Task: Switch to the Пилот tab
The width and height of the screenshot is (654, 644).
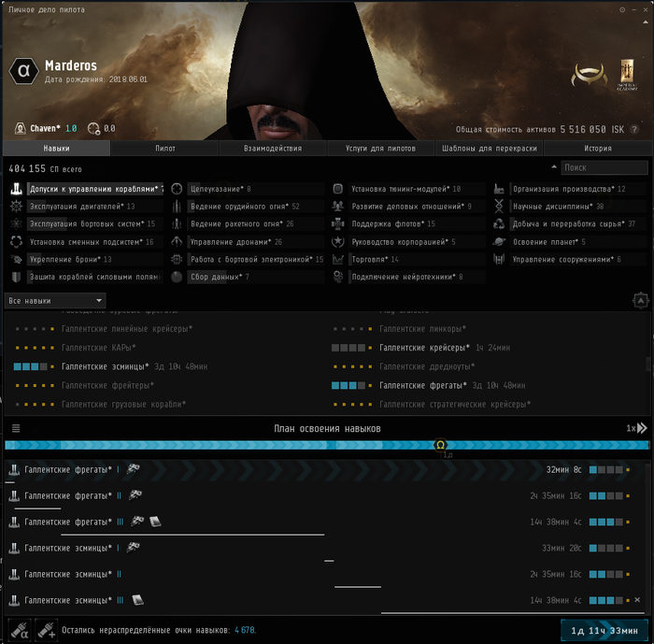Action: point(164,148)
